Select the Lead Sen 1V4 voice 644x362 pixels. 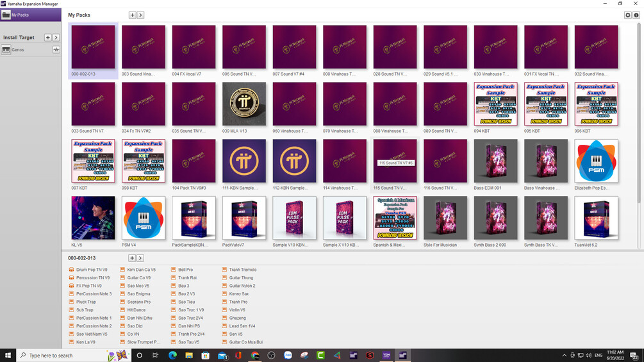(238, 326)
